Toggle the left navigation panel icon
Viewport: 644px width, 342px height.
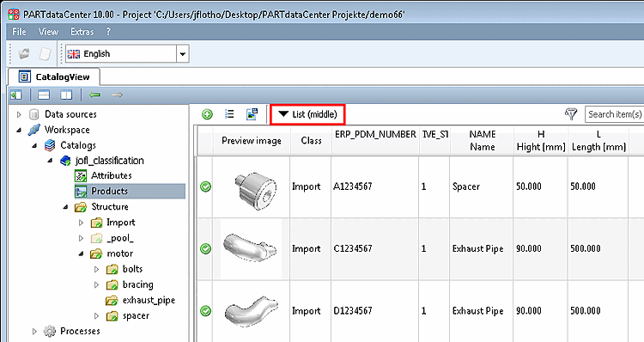coord(16,95)
